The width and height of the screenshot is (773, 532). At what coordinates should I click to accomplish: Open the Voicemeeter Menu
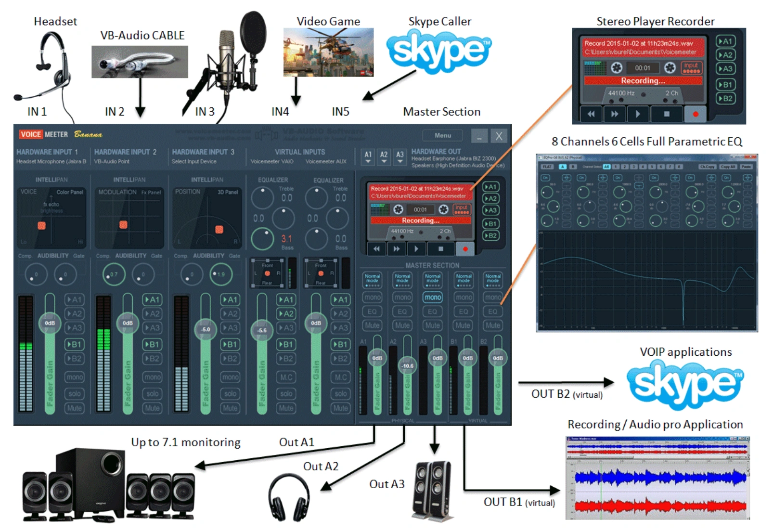pos(442,135)
